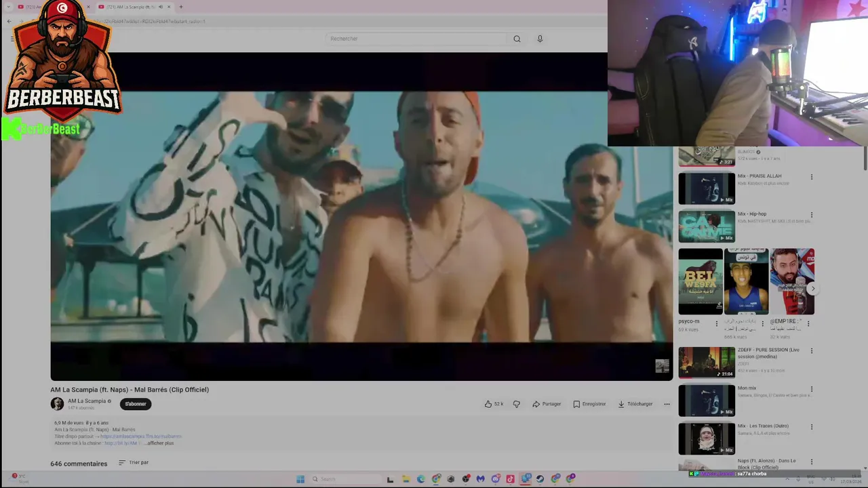This screenshot has height=488, width=868.
Task: Open options for Mix - PRAISE ALLAH
Action: [812, 177]
